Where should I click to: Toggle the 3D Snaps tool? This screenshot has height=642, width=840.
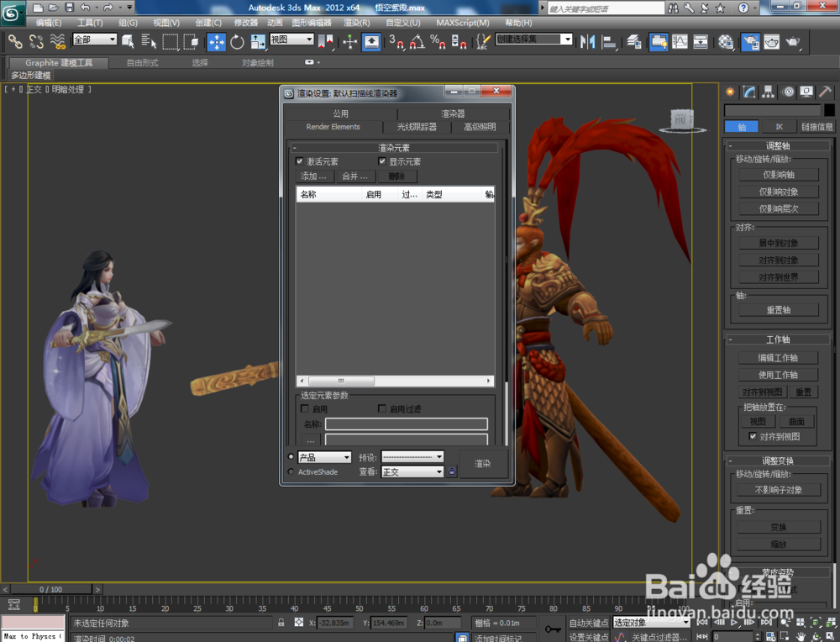click(396, 42)
